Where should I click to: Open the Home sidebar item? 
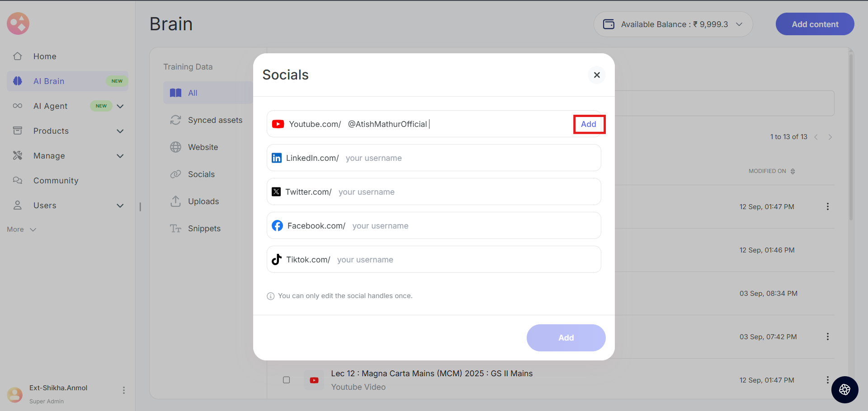pos(45,56)
